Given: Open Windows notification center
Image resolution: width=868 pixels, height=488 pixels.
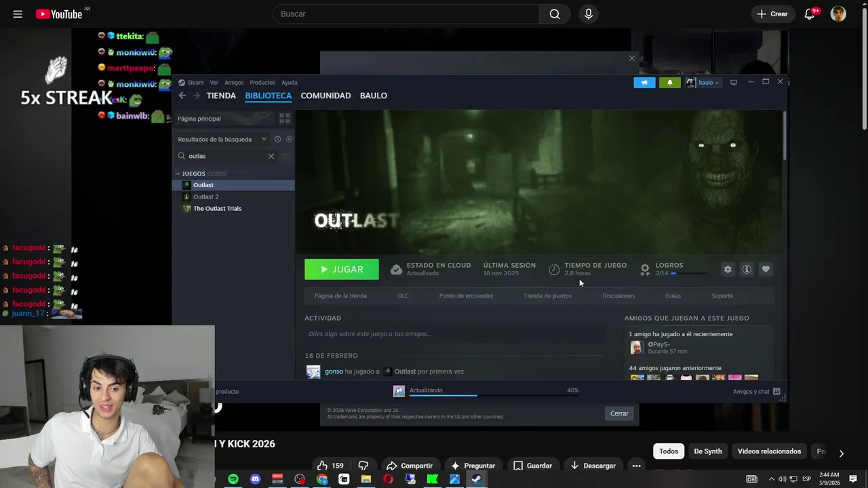Looking at the screenshot, I should (853, 479).
